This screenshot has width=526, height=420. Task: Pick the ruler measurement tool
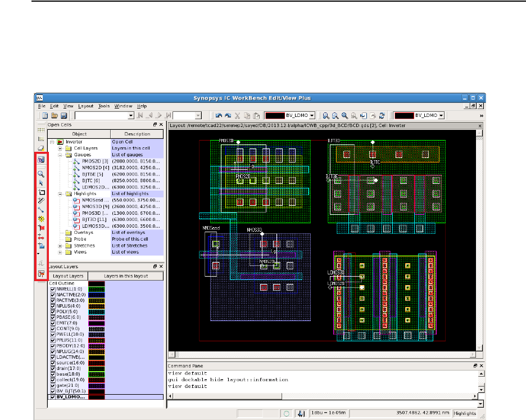coord(41,201)
